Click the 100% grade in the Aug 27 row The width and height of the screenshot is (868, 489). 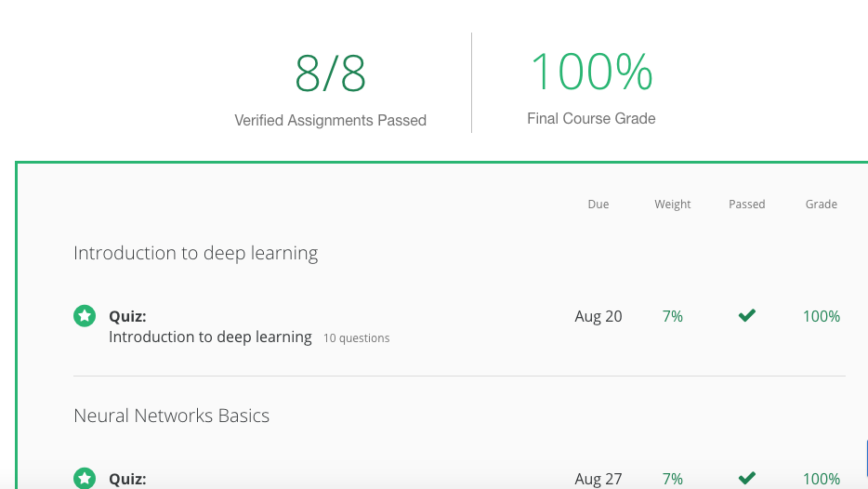822,479
